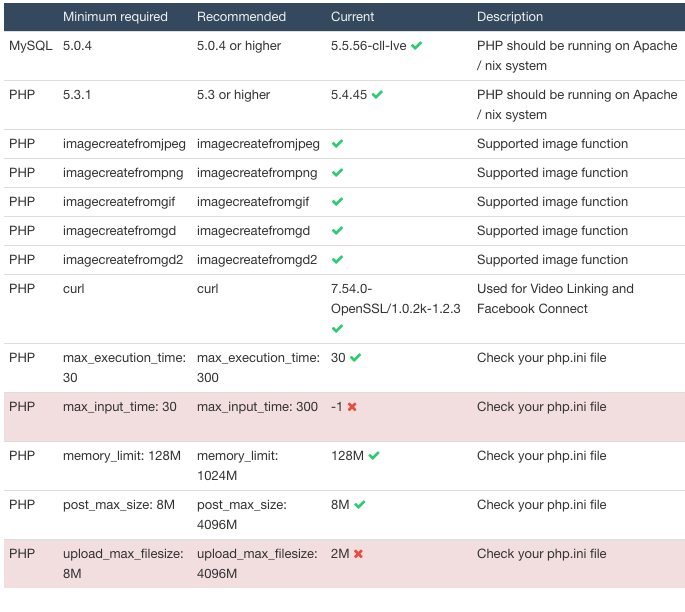Click the Current column header
Viewport: 685px width, 612px height.
tap(352, 17)
